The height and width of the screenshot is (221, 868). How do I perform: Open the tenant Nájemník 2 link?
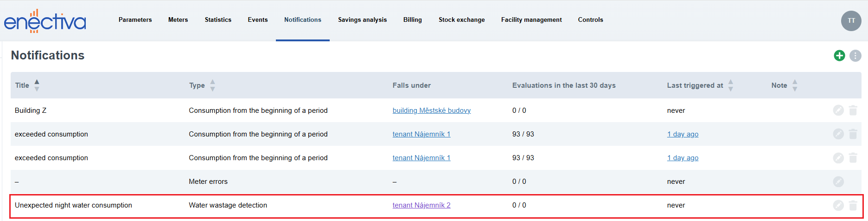421,205
